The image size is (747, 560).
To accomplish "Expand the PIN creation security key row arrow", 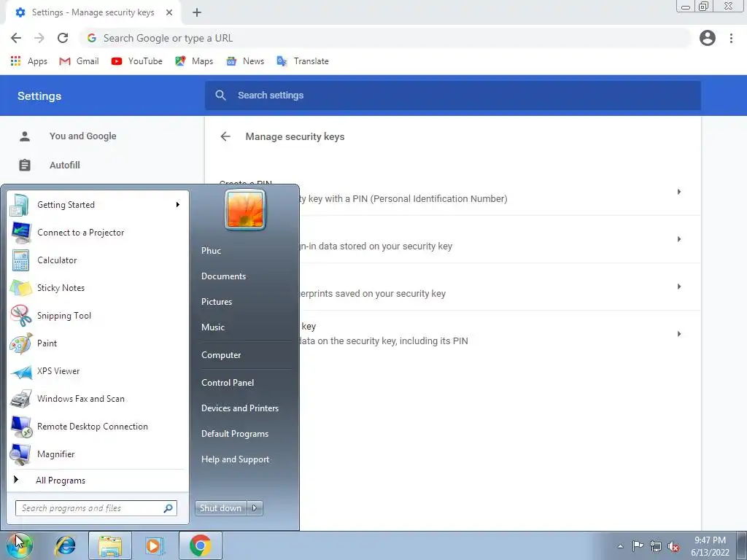I will 679,192.
